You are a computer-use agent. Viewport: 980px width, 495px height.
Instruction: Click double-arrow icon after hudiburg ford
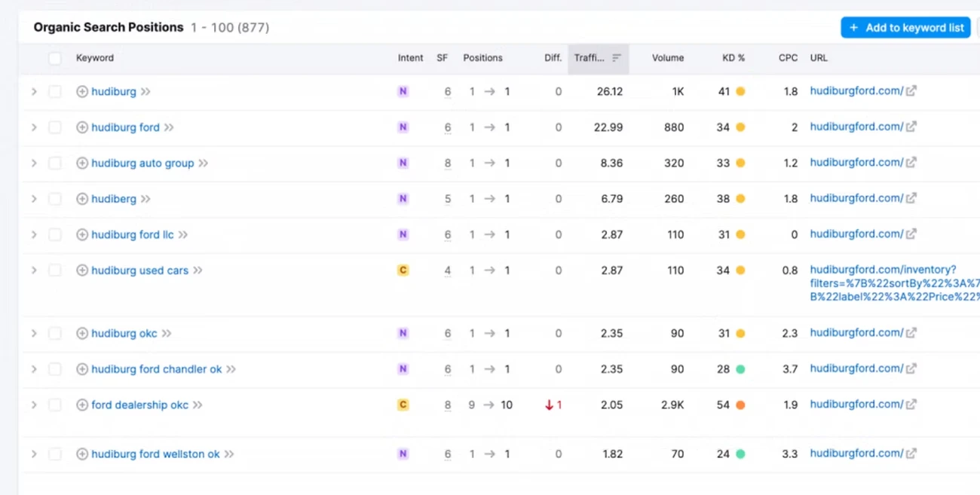point(169,127)
